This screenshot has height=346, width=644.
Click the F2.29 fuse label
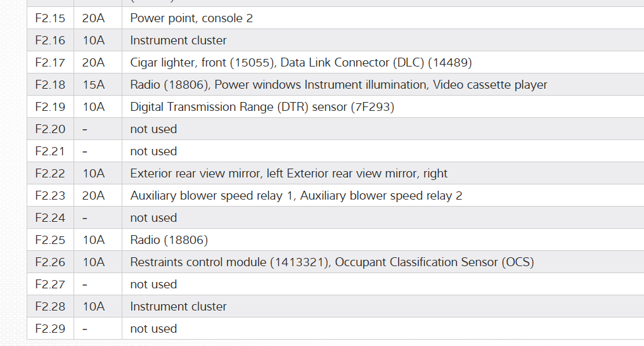pyautogui.click(x=50, y=329)
